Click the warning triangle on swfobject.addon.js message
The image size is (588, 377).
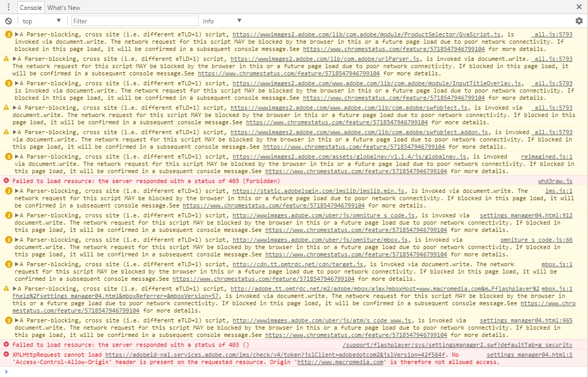(x=6, y=132)
